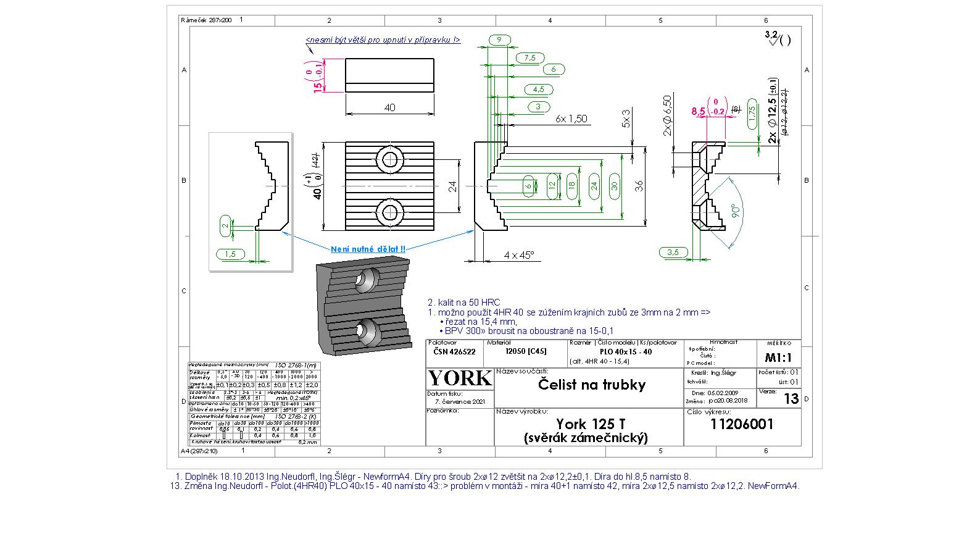Viewport: 980px width, 560px height.
Task: Click the YORK logo in title block
Action: [460, 378]
